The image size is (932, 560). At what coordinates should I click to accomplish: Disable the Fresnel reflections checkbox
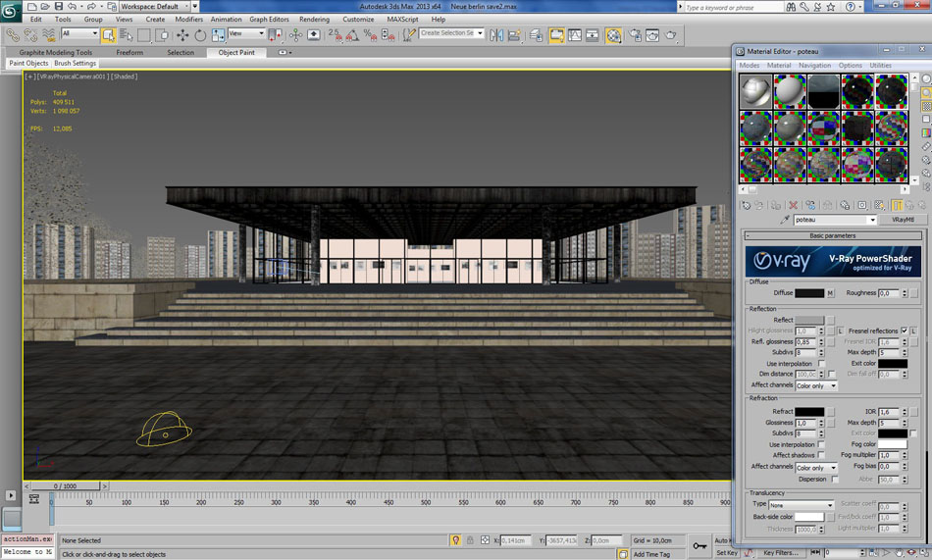(x=905, y=331)
